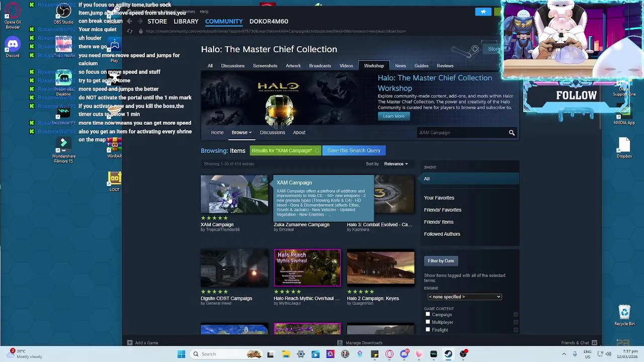
Task: Open the Engine "none specified" combo box
Action: point(464,297)
